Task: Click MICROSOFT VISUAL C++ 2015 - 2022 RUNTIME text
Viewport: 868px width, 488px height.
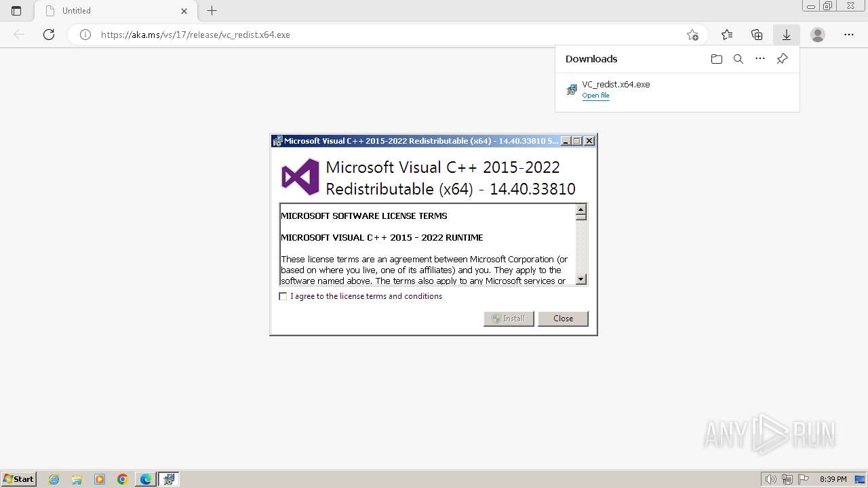Action: pos(382,237)
